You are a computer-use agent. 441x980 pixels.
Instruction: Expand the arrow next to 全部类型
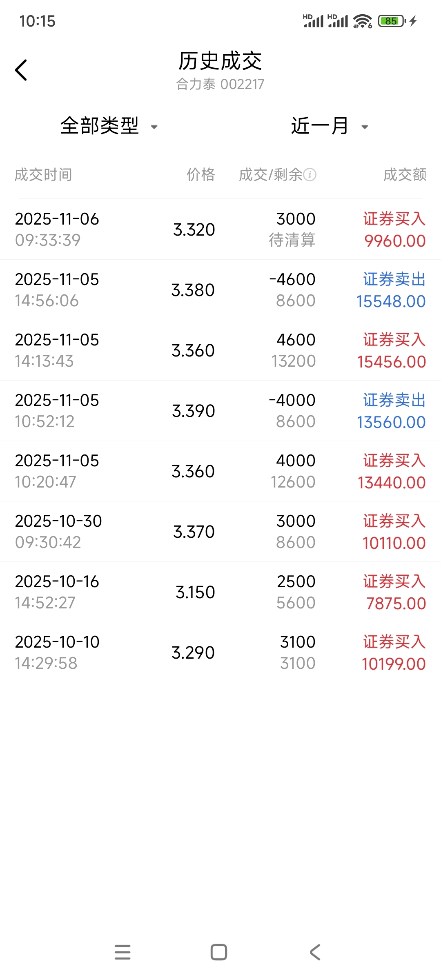click(154, 127)
